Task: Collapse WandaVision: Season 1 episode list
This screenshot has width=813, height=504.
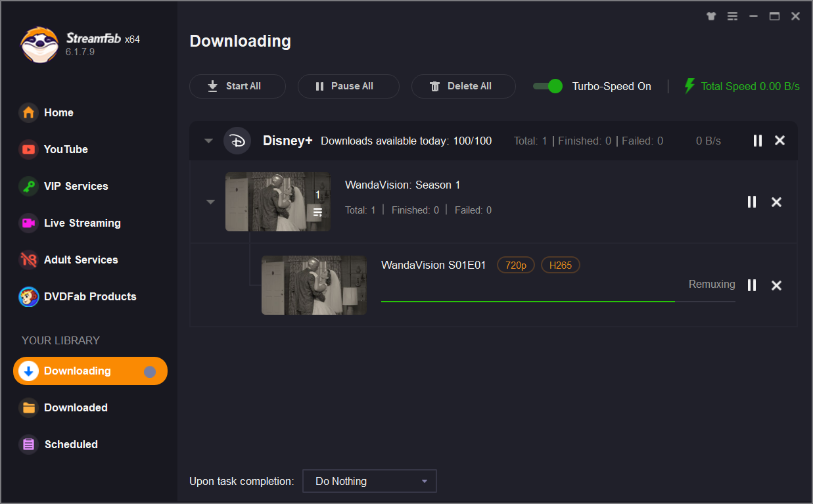Action: click(x=210, y=202)
